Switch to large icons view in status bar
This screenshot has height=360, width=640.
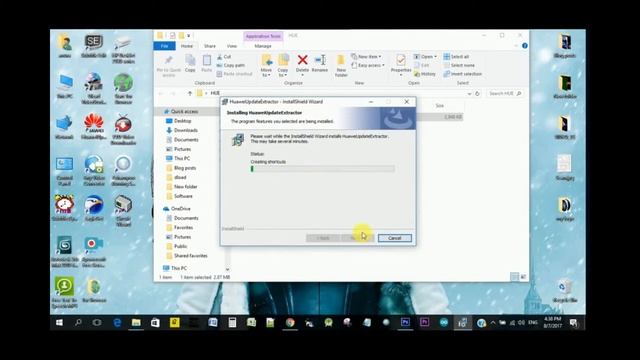tap(523, 277)
